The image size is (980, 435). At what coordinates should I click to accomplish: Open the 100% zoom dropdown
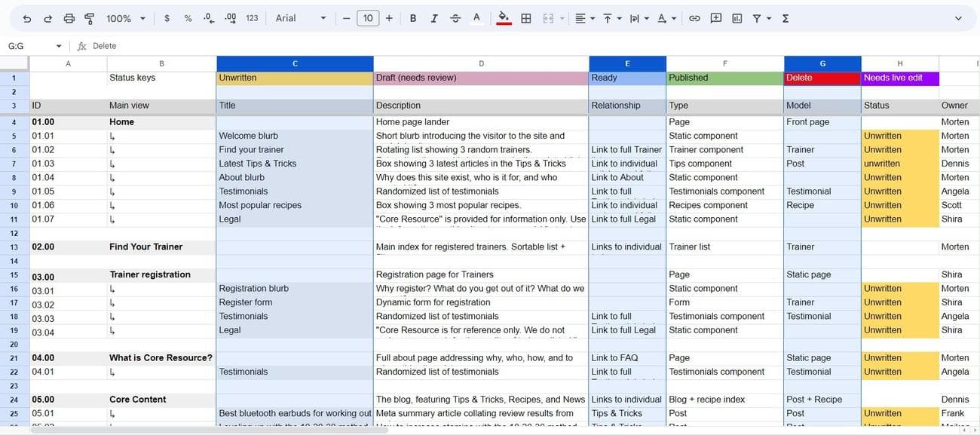tap(124, 18)
